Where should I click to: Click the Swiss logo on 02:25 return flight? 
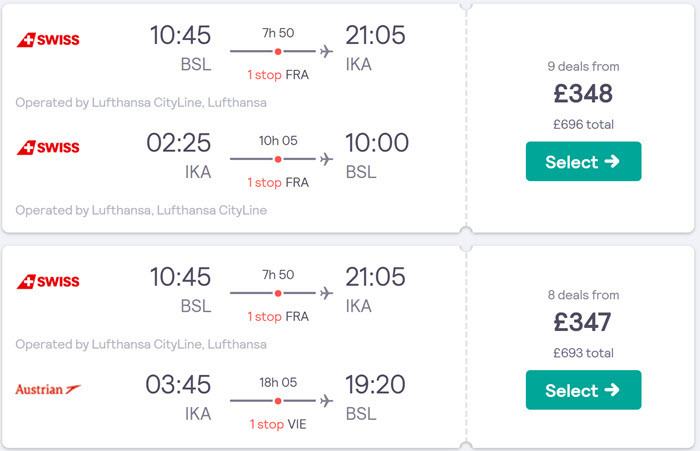(48, 147)
